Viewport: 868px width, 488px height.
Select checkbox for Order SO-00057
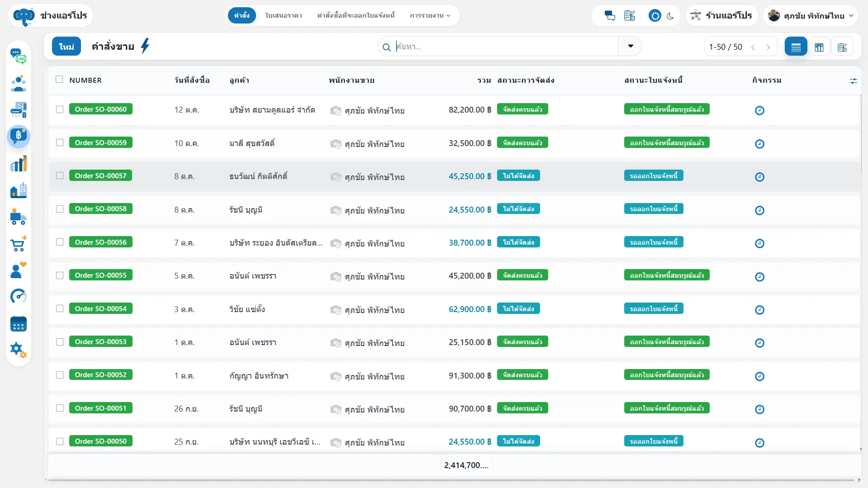tap(60, 175)
